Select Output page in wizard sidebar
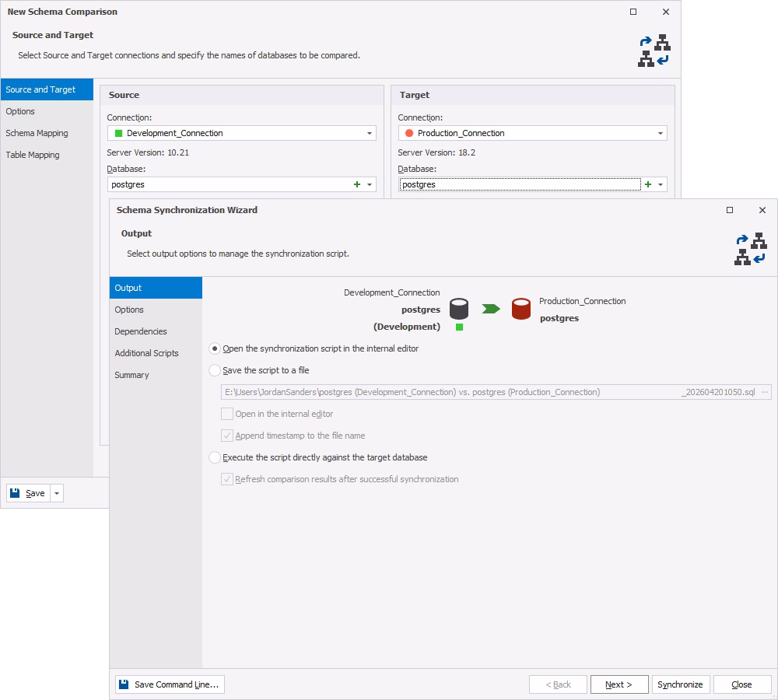This screenshot has height=700, width=778. tap(156, 288)
